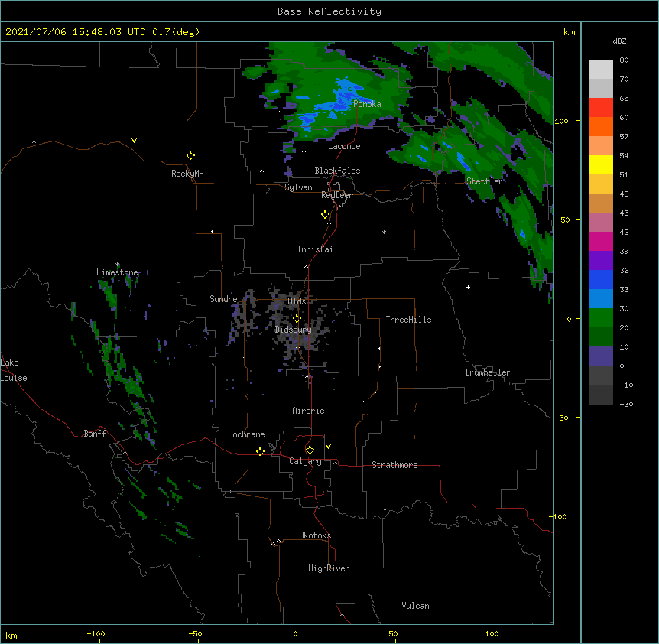Pick the bright yellow legend swatch

[601, 164]
